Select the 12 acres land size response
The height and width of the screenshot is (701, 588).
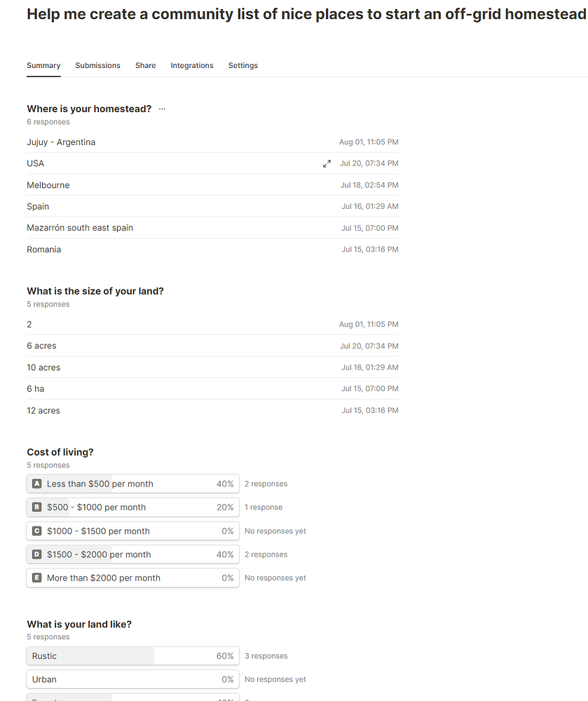43,411
